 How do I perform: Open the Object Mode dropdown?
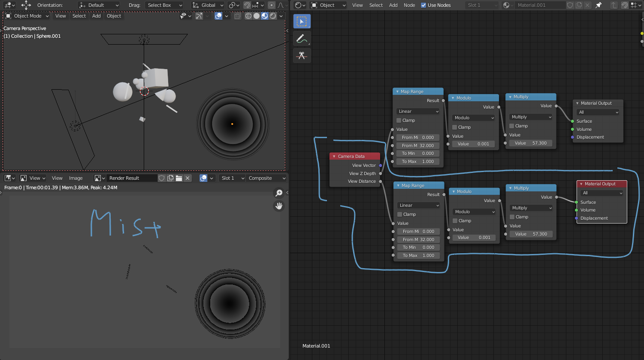[x=27, y=16]
